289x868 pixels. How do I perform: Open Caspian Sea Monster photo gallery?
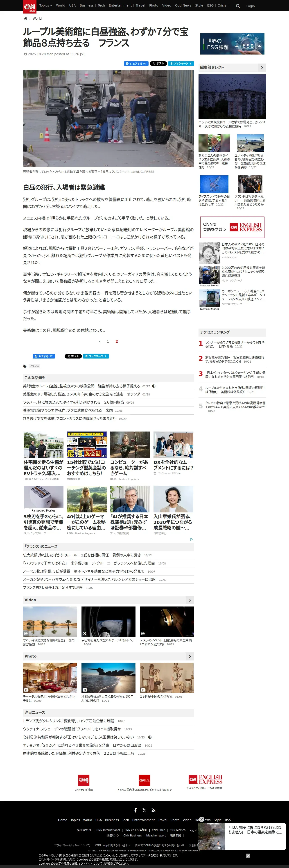click(108, 678)
